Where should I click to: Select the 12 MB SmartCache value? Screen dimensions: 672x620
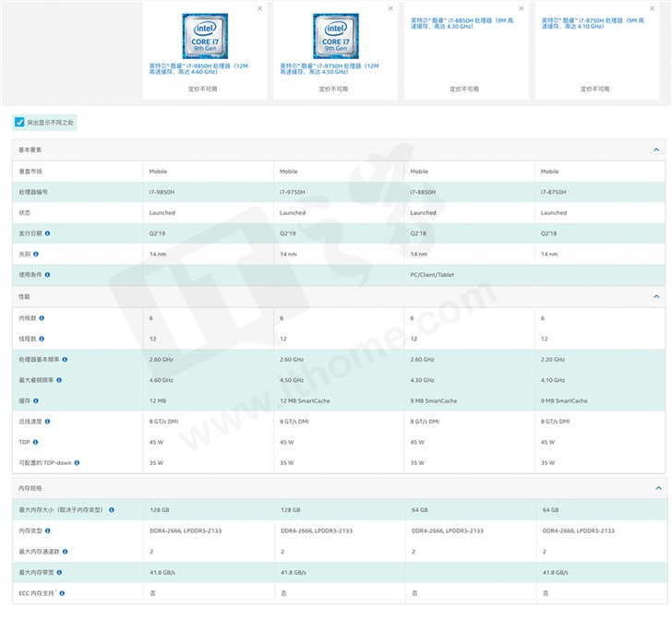point(305,400)
